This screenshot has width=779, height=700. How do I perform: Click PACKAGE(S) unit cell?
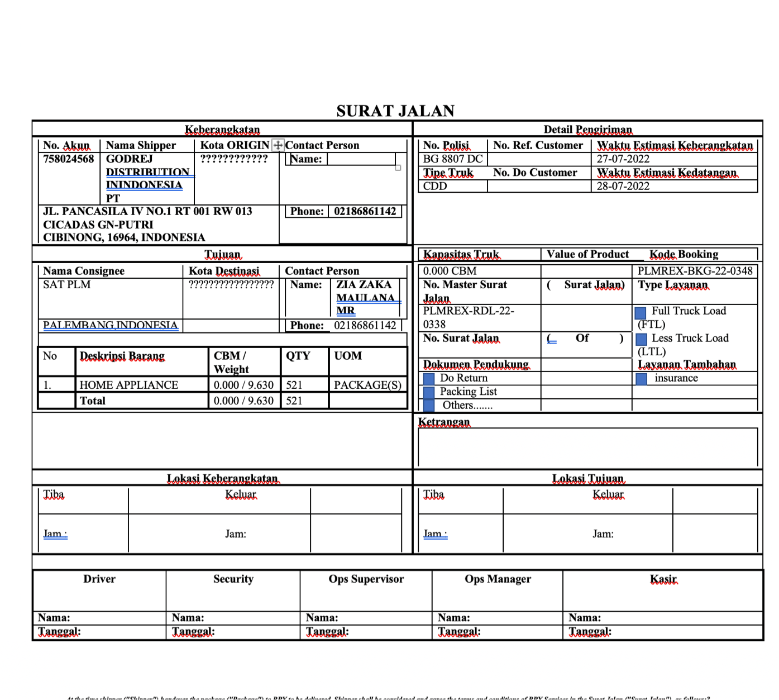coord(367,385)
